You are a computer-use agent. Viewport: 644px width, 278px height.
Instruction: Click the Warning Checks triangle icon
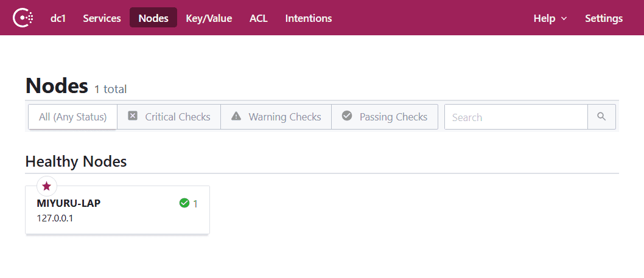pyautogui.click(x=236, y=116)
